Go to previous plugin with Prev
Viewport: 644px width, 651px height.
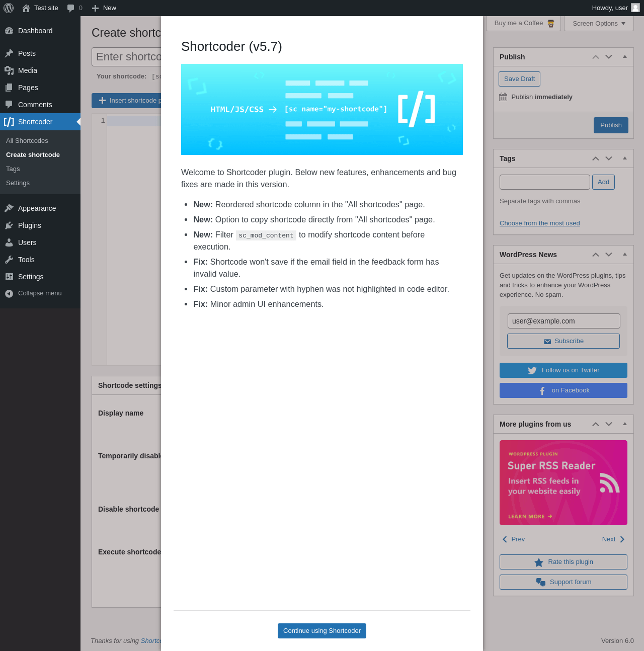point(514,539)
